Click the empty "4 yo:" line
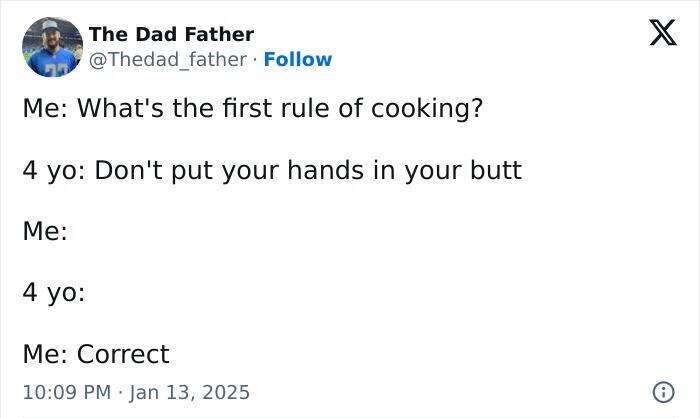 pos(53,293)
